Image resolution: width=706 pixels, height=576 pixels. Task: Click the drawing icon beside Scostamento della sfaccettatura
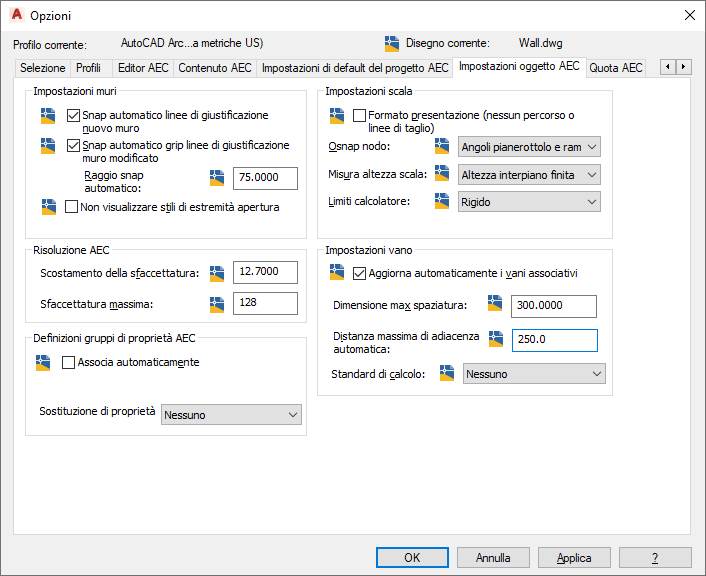[x=217, y=273]
